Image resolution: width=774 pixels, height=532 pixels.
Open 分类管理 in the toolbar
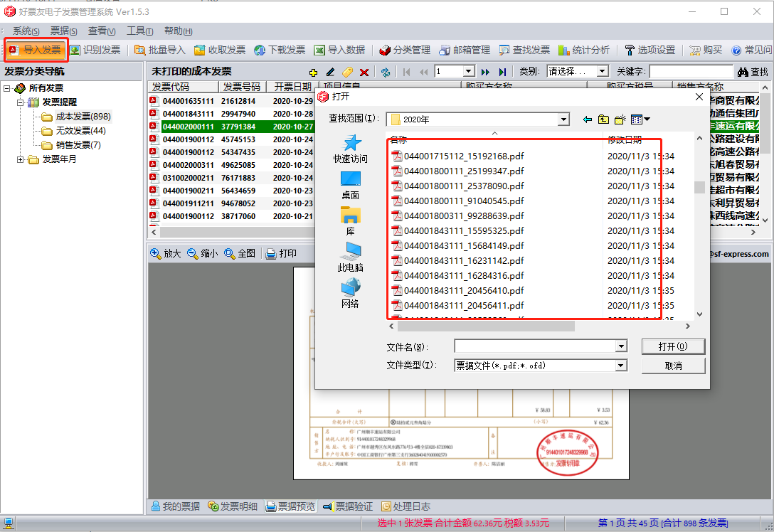(405, 50)
